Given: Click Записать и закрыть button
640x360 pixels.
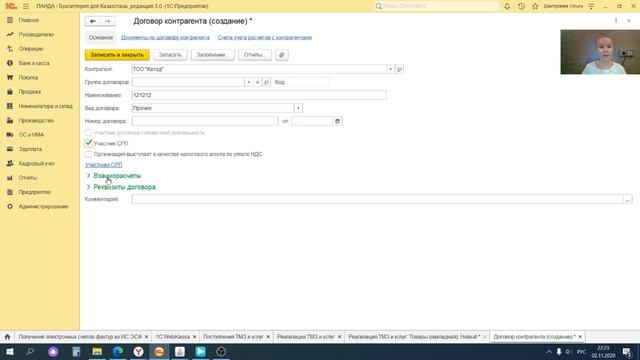Looking at the screenshot, I should 117,55.
